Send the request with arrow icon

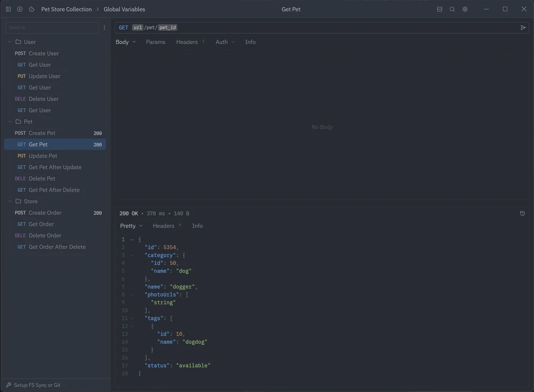click(523, 28)
